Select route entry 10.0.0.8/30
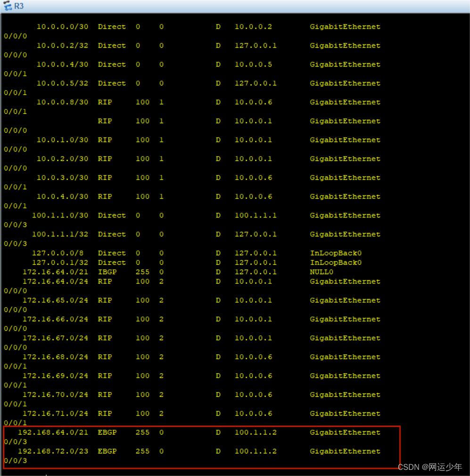This screenshot has height=476, width=470. [x=63, y=102]
